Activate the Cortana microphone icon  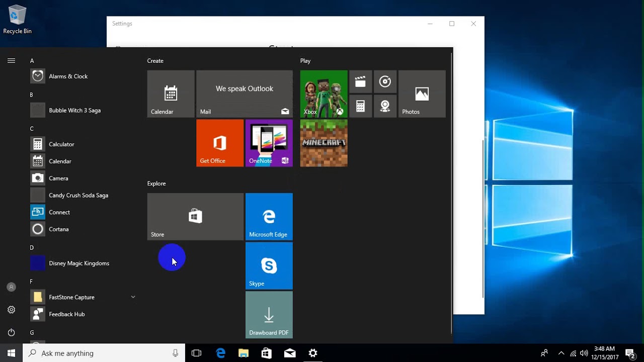tap(175, 353)
